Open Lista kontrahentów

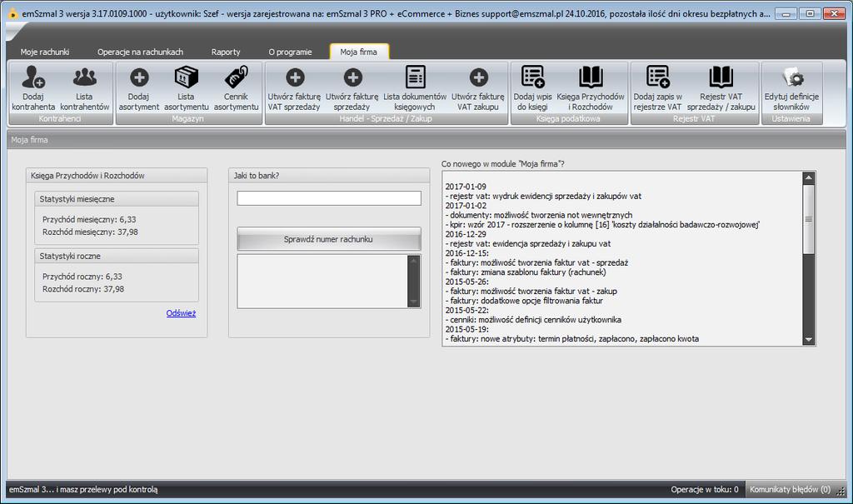[84, 88]
